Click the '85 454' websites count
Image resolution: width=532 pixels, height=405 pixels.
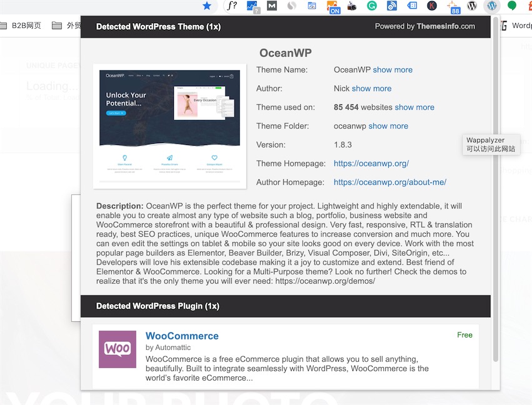point(346,107)
